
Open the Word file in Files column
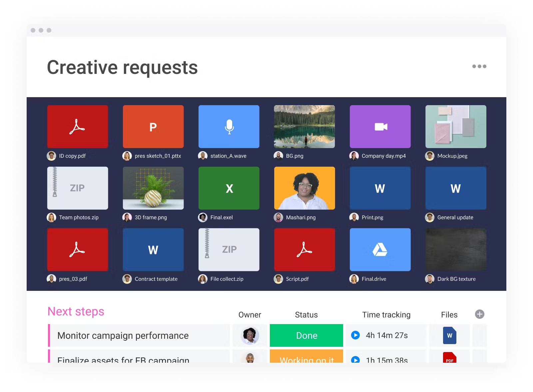pyautogui.click(x=449, y=335)
